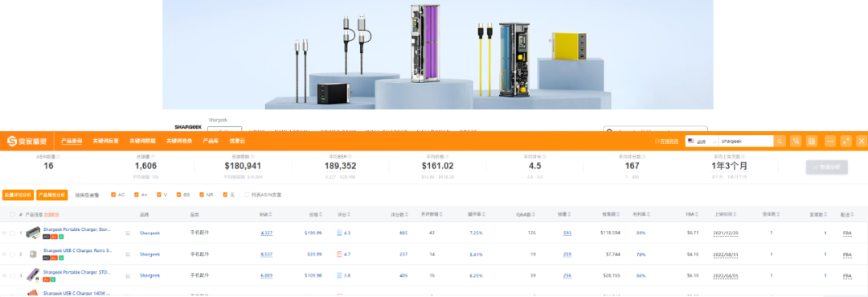Uncheck the BS filter checkbox
The width and height of the screenshot is (868, 297).
point(178,195)
